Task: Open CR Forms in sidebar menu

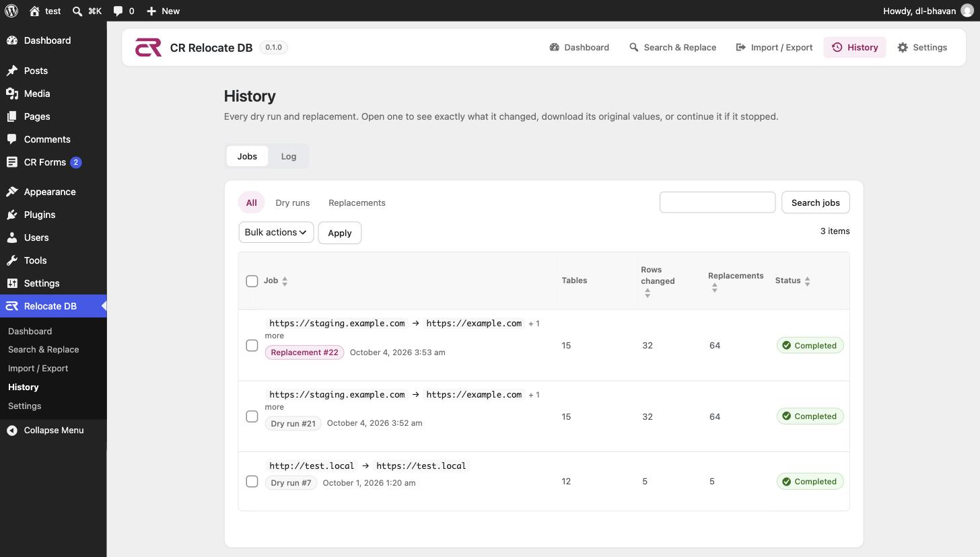Action: pyautogui.click(x=53, y=162)
